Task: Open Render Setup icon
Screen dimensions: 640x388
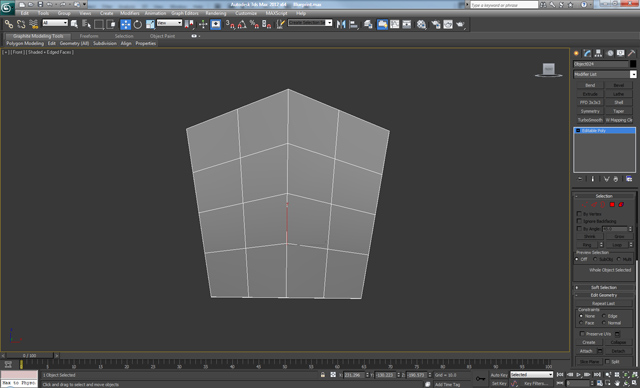Action: [x=436, y=24]
